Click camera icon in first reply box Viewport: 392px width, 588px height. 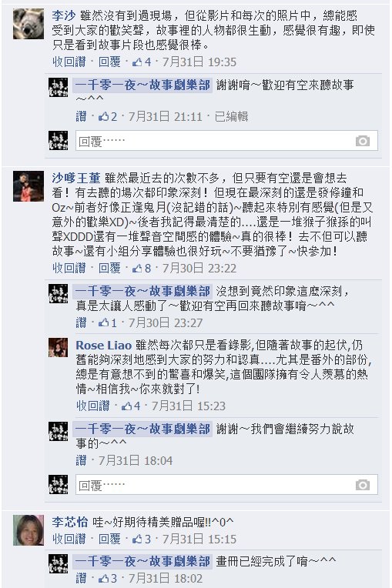click(x=363, y=141)
